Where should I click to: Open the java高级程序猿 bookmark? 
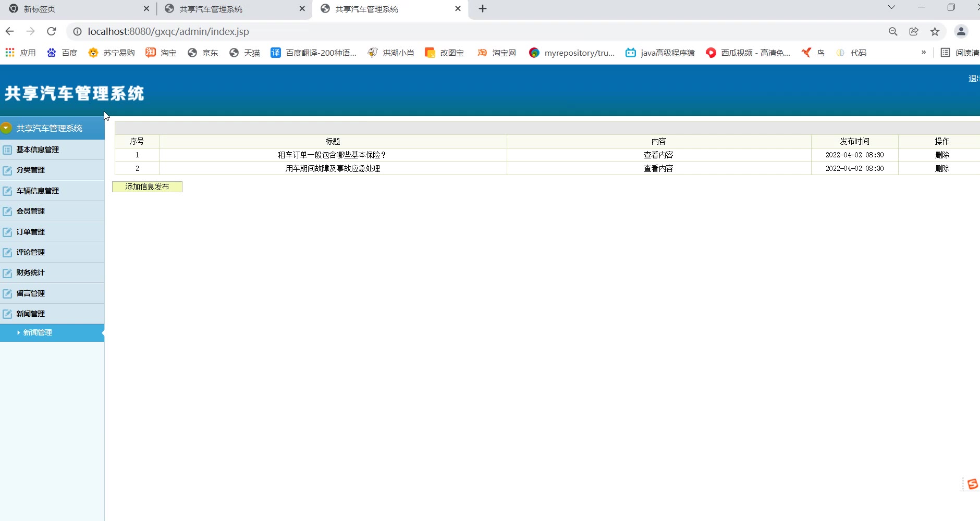coord(660,53)
